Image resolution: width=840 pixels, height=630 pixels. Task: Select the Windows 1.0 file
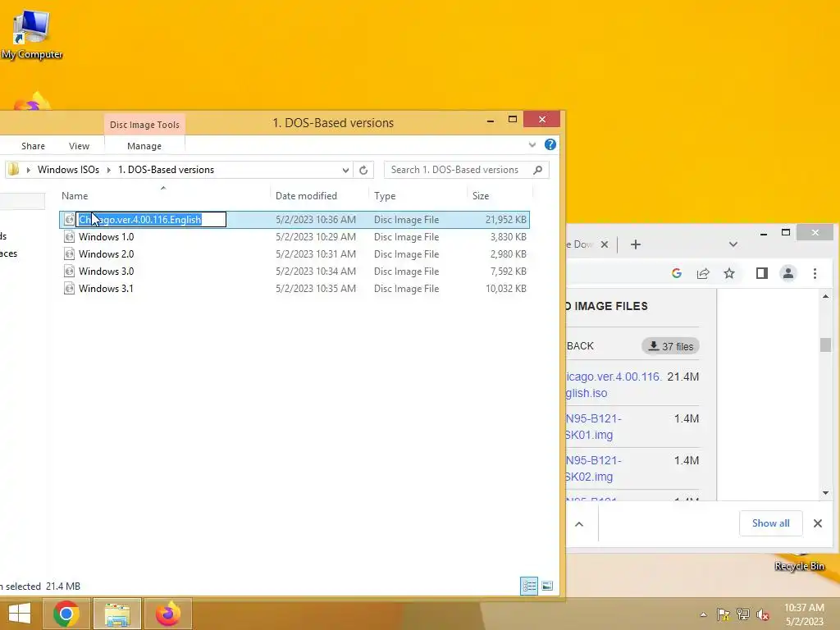tap(294, 237)
